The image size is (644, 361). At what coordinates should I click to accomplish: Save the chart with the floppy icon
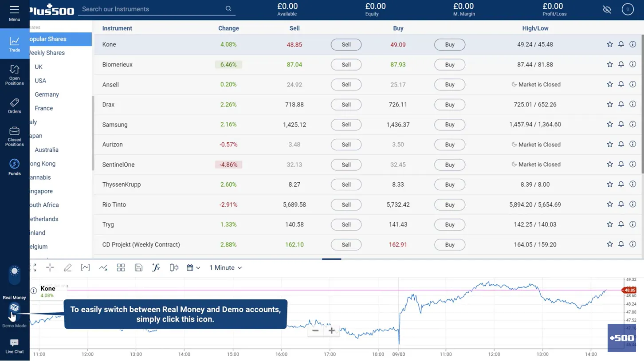tap(138, 267)
